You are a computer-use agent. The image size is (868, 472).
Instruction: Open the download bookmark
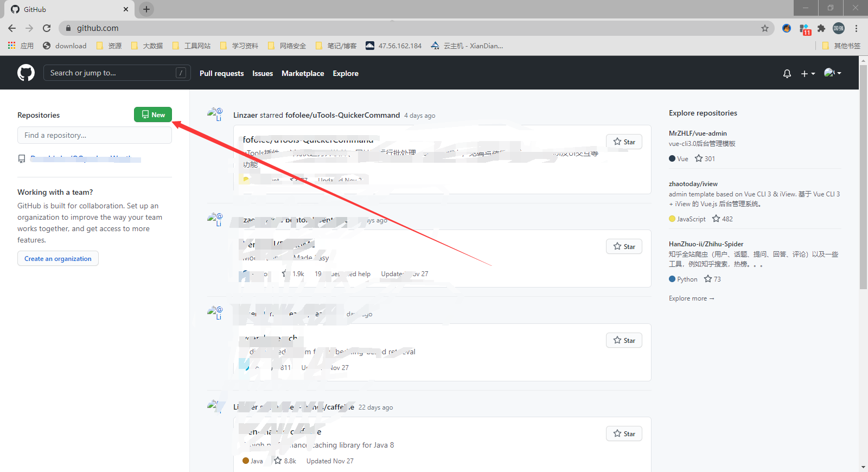point(65,46)
